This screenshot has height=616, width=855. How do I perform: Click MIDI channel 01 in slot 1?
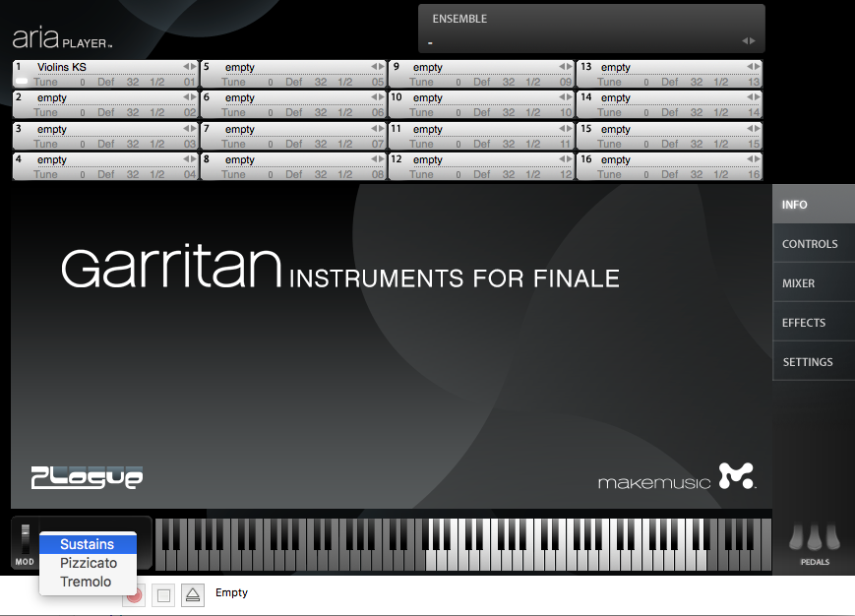(x=189, y=83)
